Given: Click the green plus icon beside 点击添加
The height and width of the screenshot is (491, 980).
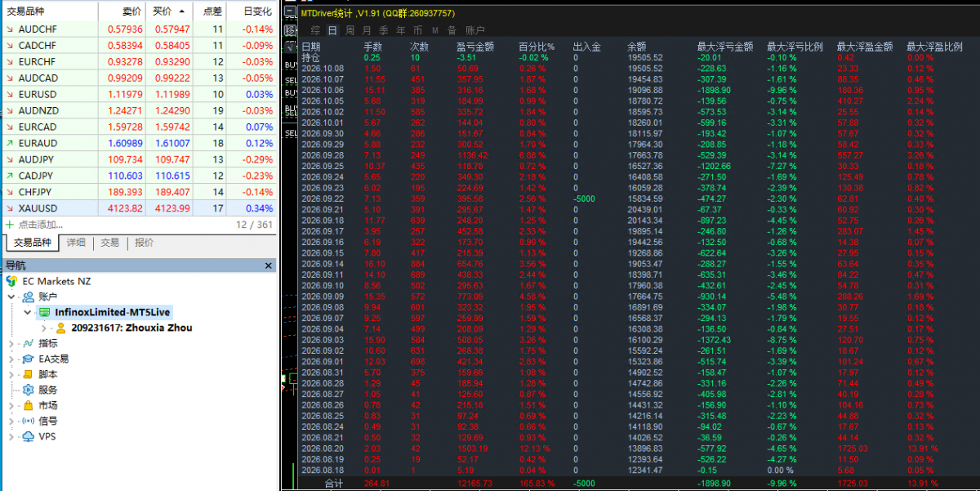Looking at the screenshot, I should (9, 225).
